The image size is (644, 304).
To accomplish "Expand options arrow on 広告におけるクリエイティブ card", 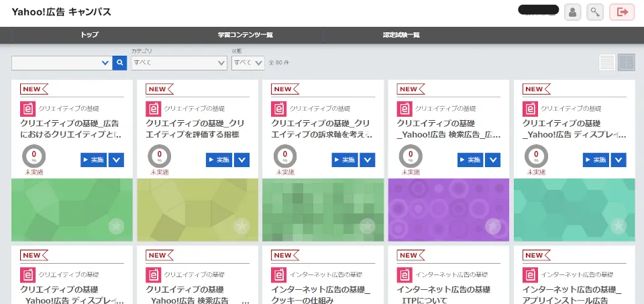I will 116,160.
